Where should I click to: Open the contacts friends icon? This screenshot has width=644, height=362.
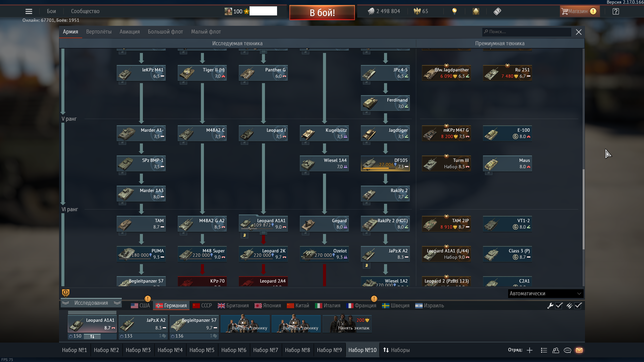556,350
